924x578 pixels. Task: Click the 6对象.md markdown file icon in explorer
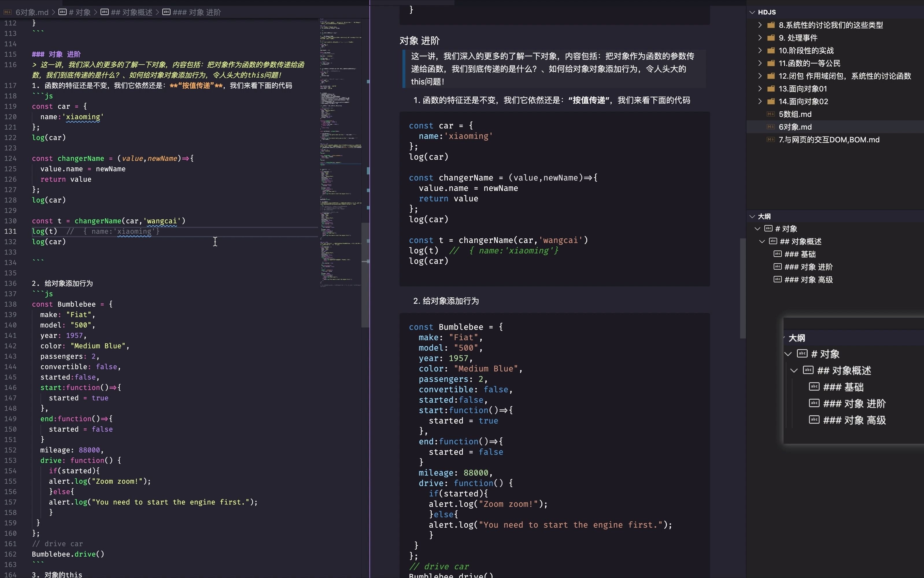tap(771, 127)
